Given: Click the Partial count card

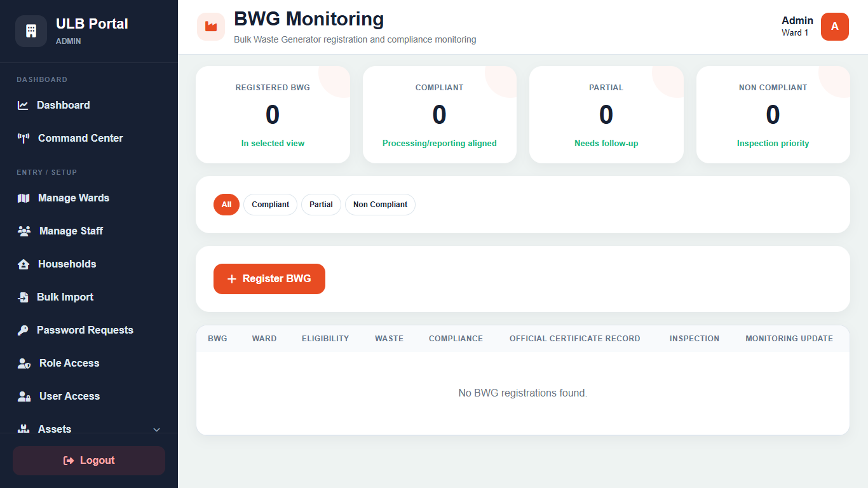Looking at the screenshot, I should 606,114.
